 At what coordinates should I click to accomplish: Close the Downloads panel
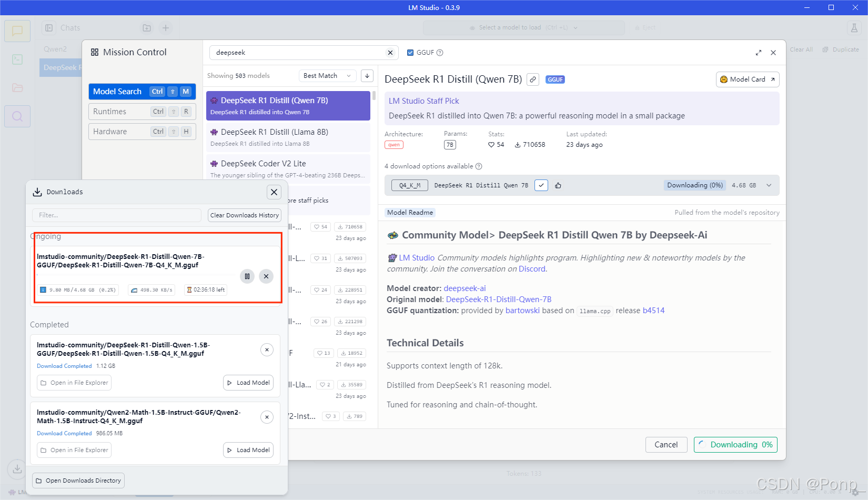(x=274, y=192)
